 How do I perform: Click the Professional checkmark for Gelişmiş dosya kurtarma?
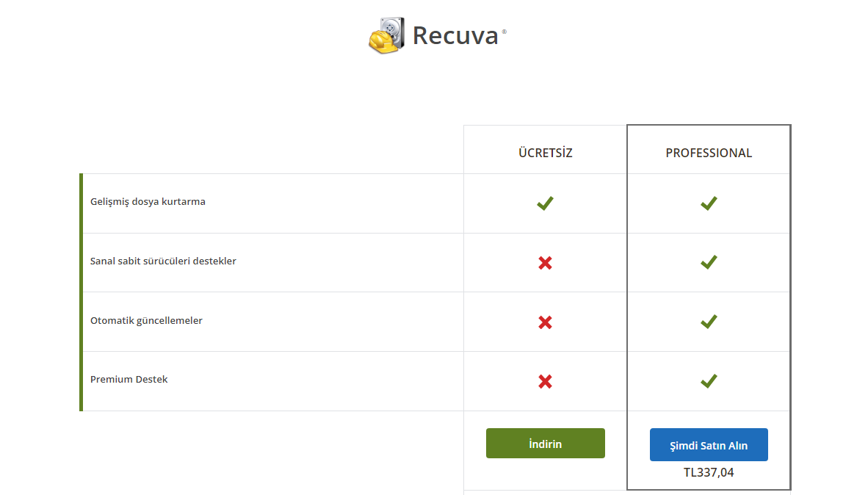click(x=709, y=203)
